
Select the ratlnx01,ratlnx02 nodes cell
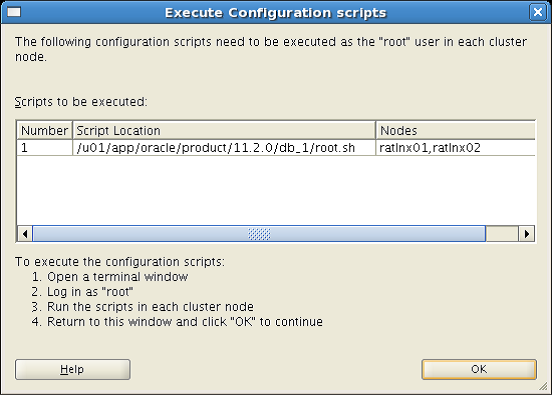[456, 148]
